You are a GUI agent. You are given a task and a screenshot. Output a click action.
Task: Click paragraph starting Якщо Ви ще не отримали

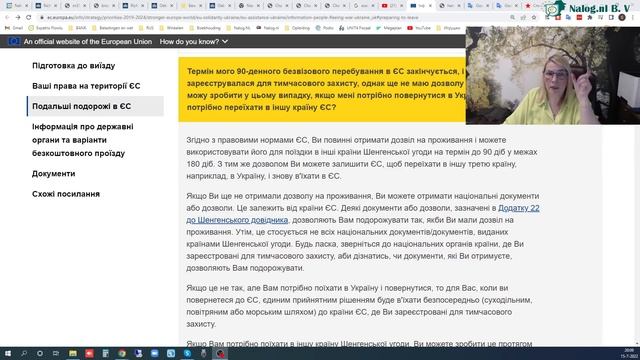pos(363,232)
